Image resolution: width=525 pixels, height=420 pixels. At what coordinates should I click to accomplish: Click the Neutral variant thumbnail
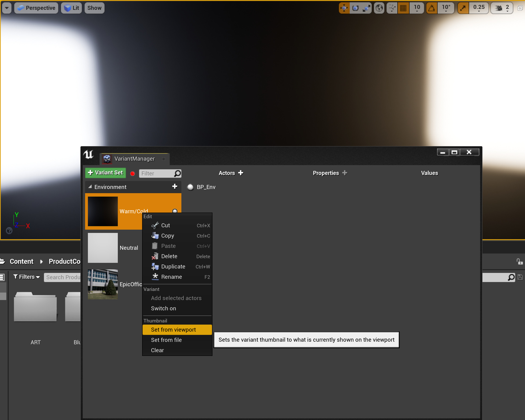click(103, 247)
